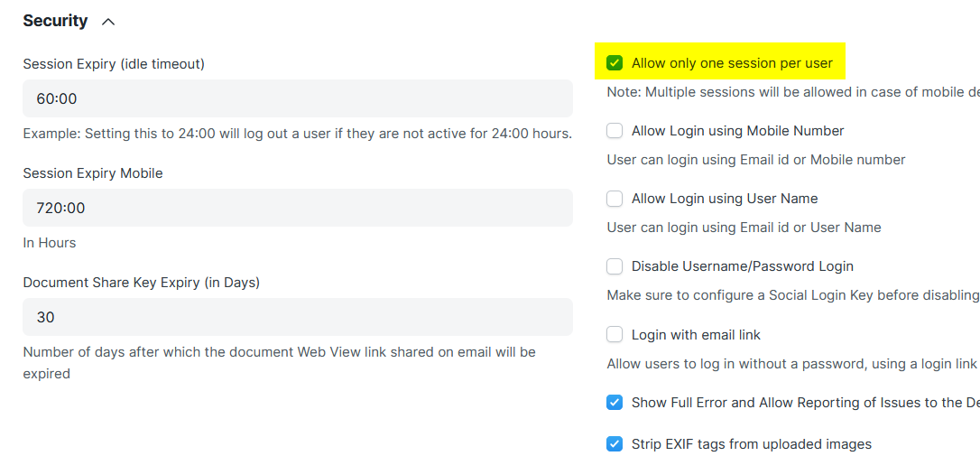
Task: Click the Security section heading
Action: 56,21
